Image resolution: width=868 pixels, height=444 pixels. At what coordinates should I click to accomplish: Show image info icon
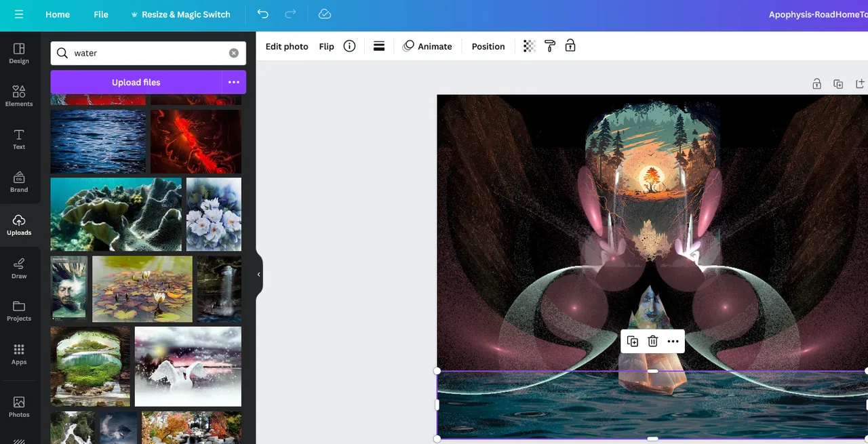[349, 46]
